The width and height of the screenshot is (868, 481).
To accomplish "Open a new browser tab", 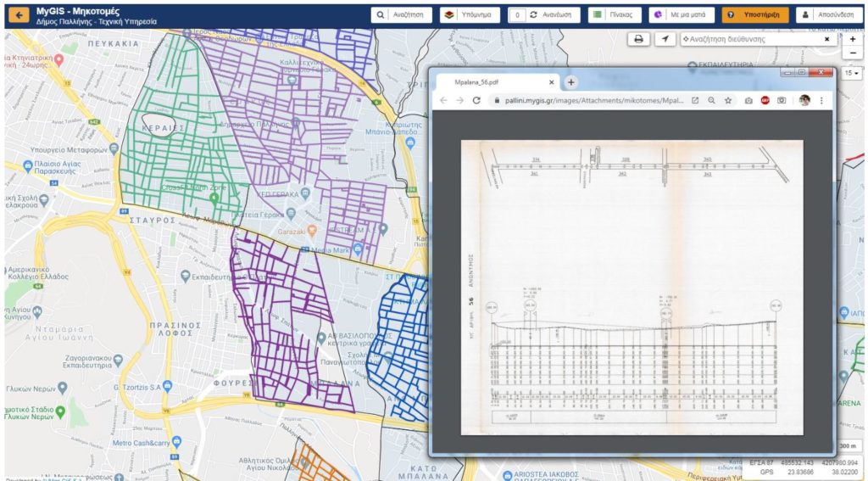I will click(x=571, y=82).
